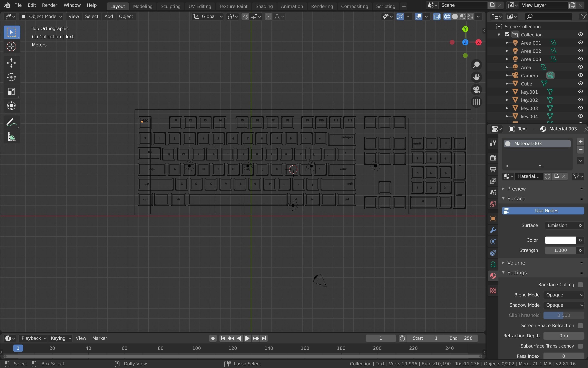Jump to the end frame
588x368 pixels.
click(x=264, y=338)
